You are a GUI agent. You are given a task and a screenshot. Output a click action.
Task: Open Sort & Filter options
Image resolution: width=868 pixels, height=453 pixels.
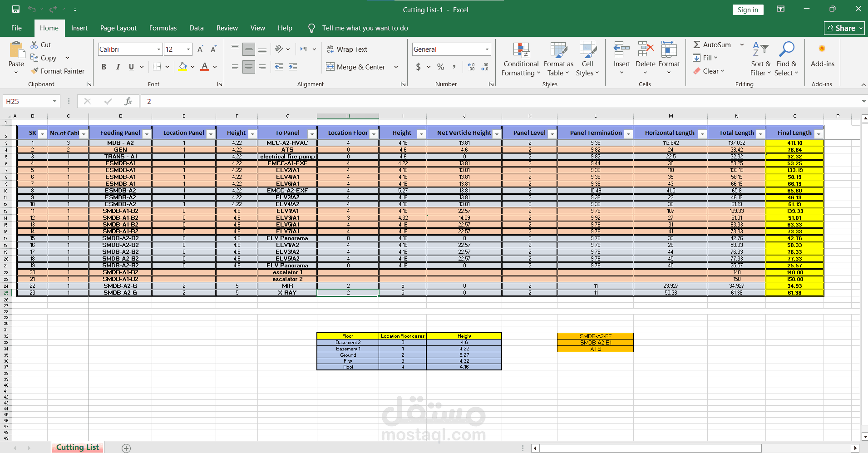[x=760, y=59]
